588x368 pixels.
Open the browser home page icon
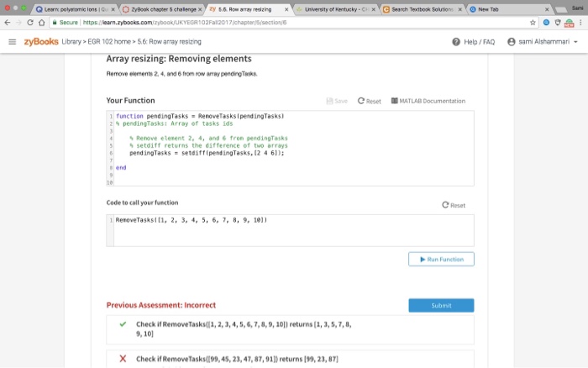pyautogui.click(x=42, y=23)
